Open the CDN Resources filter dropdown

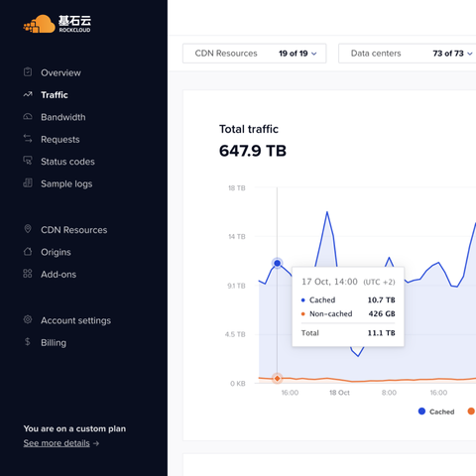tap(255, 54)
